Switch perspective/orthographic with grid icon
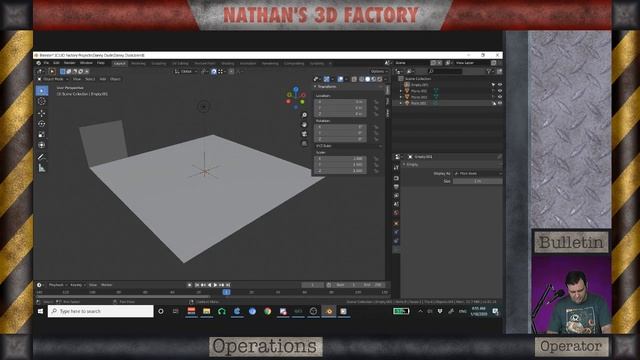Image resolution: width=640 pixels, height=360 pixels. tap(304, 143)
